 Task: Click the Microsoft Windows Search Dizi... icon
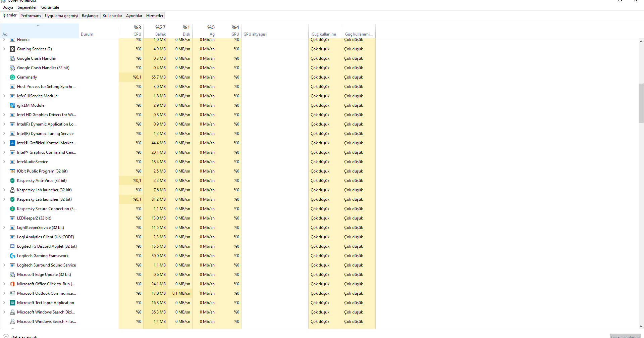[12, 312]
